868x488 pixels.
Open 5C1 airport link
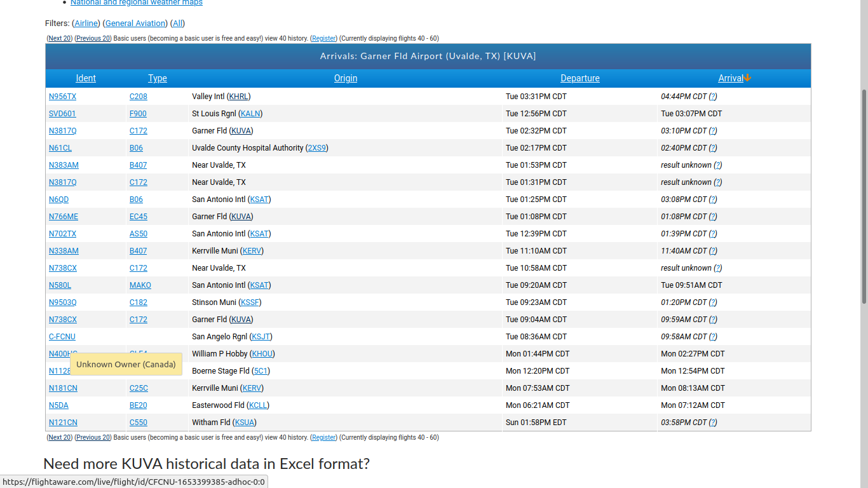pyautogui.click(x=261, y=371)
